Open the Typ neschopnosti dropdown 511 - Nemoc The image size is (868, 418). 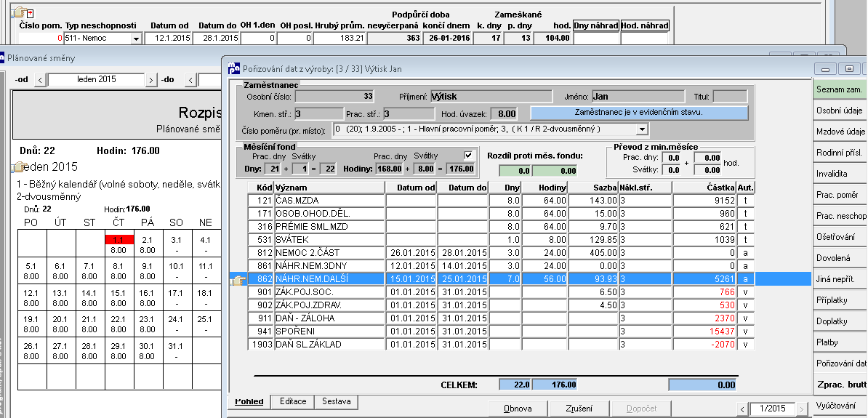(x=136, y=39)
